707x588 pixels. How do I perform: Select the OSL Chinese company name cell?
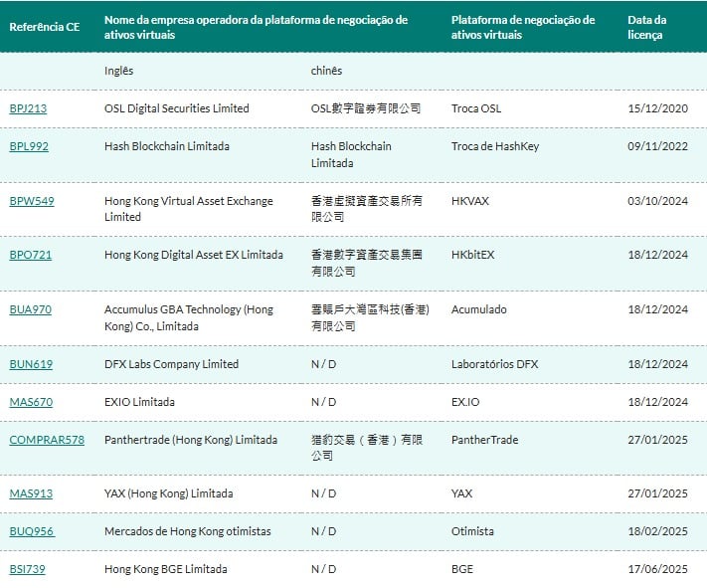click(x=366, y=108)
